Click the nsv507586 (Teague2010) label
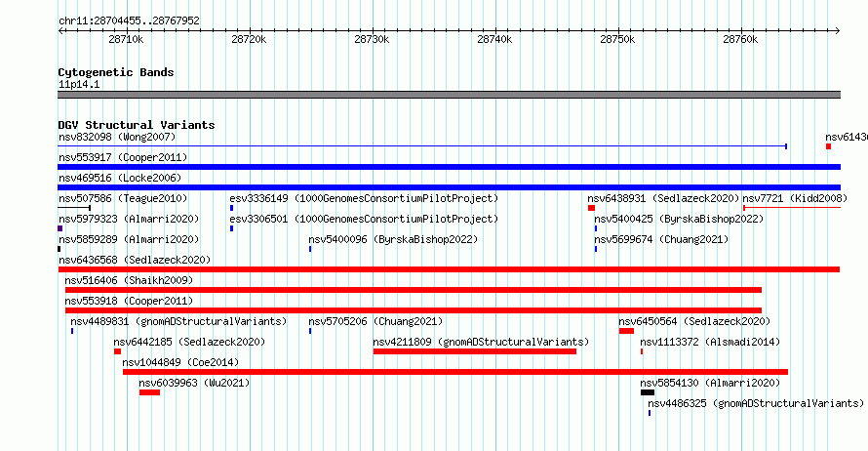The image size is (868, 451). (x=123, y=198)
